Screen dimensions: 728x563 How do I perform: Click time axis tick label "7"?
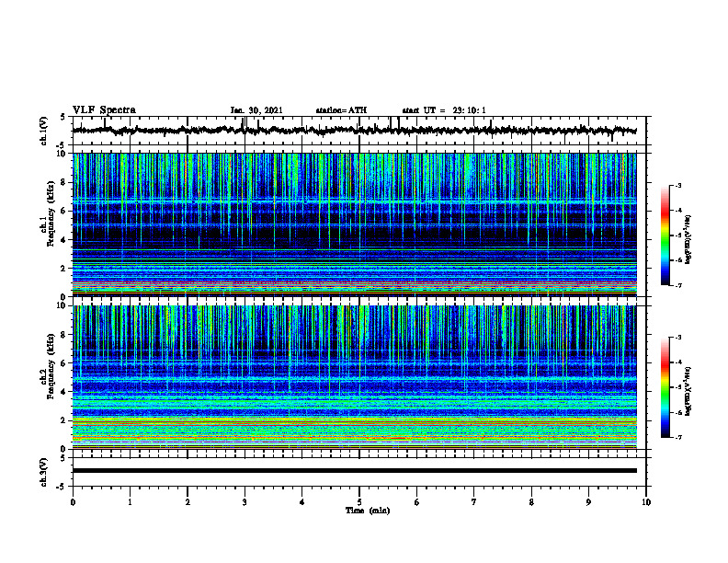pyautogui.click(x=474, y=502)
